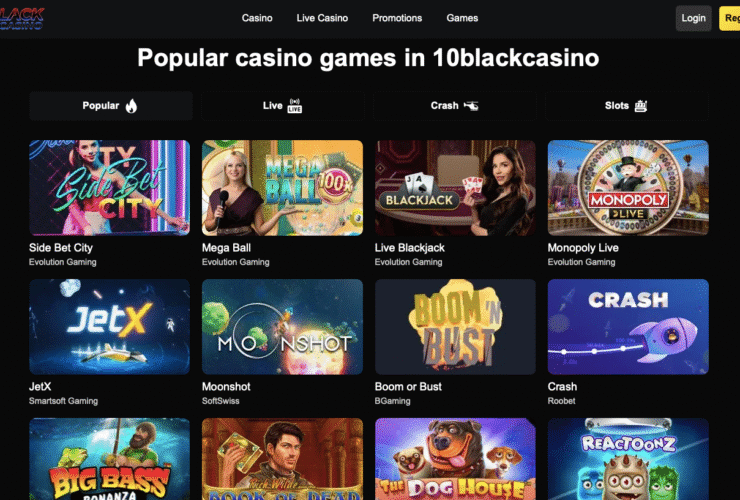This screenshot has width=740, height=500.
Task: Open the Side Bet City game thumbnail
Action: tap(109, 187)
